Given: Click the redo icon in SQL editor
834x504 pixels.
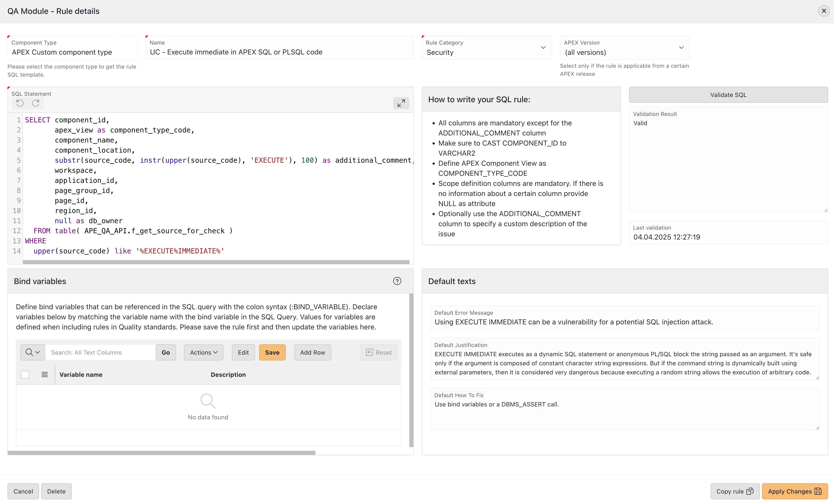Looking at the screenshot, I should point(35,103).
